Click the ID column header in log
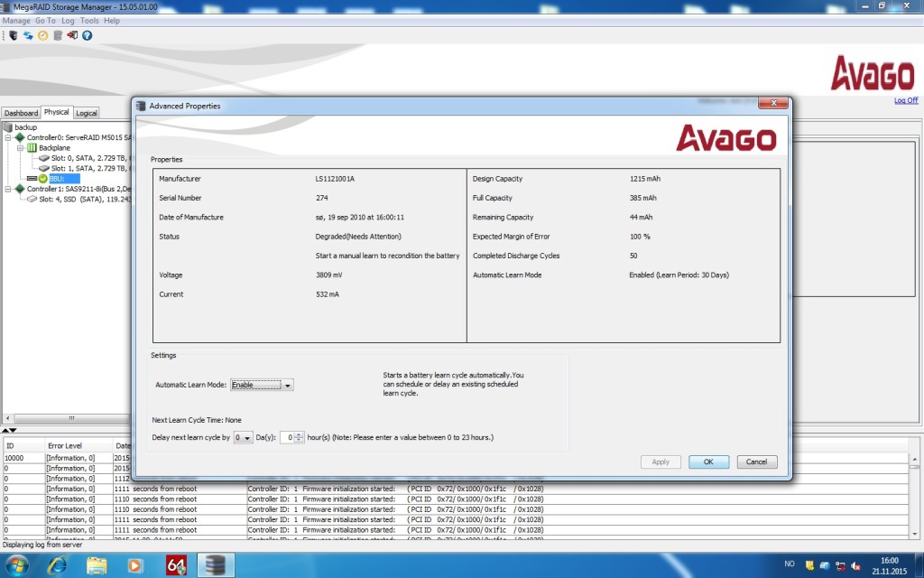 tap(23, 446)
